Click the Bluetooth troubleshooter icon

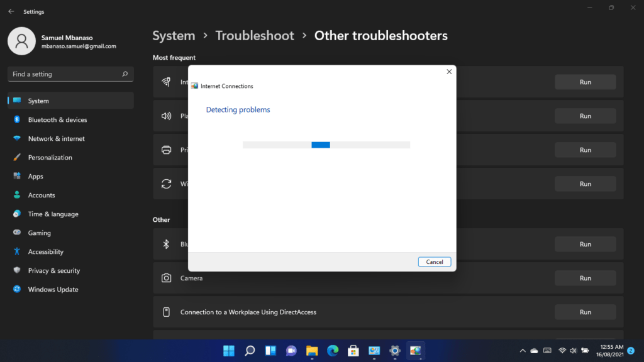pos(165,244)
